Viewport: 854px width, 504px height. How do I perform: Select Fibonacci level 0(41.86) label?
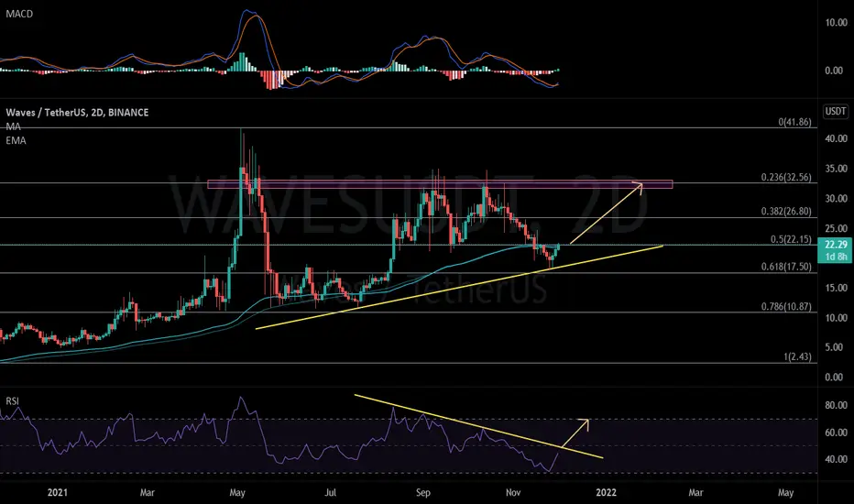tap(794, 122)
